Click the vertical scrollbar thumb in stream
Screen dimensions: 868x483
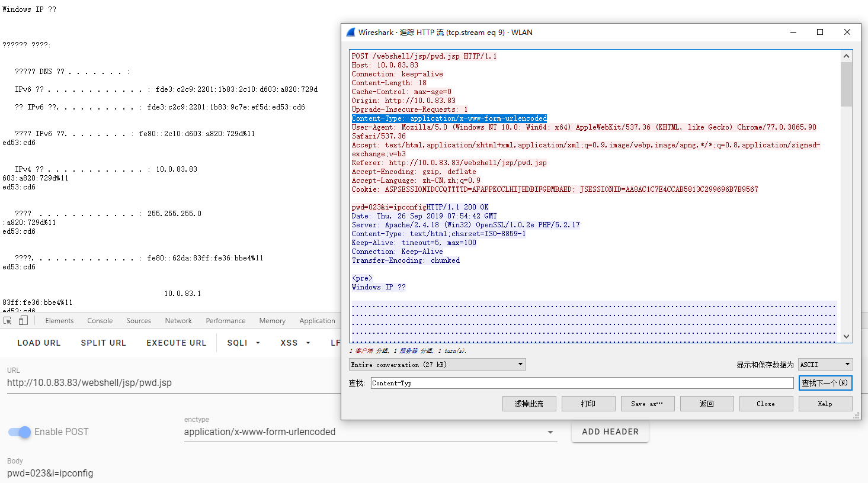846,84
